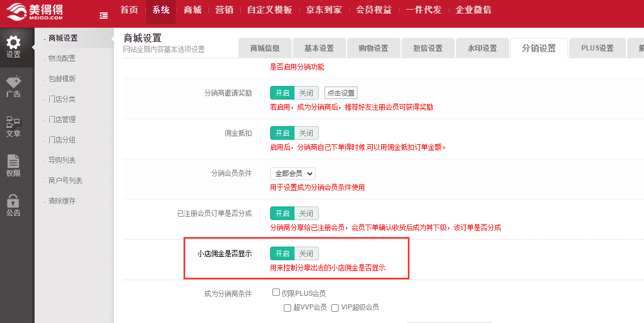Disable 已注册会员订单是否分成 with 关闭
The width and height of the screenshot is (644, 323).
306,213
